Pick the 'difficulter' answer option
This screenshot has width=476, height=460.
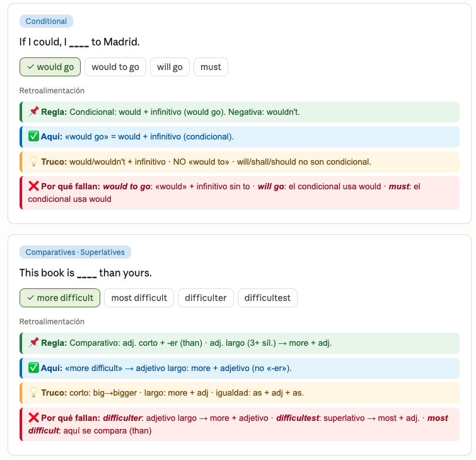tap(206, 298)
